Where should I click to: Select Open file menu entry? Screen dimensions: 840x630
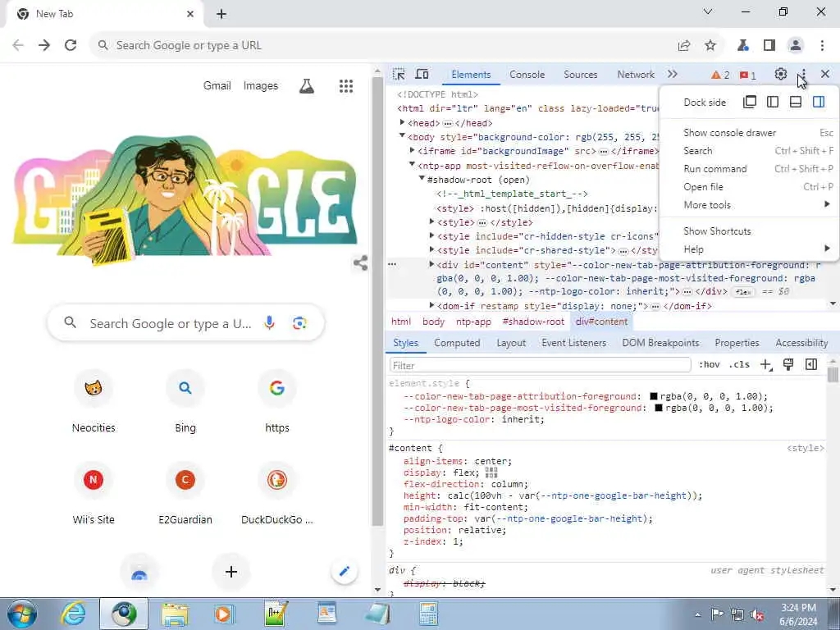coord(748,187)
